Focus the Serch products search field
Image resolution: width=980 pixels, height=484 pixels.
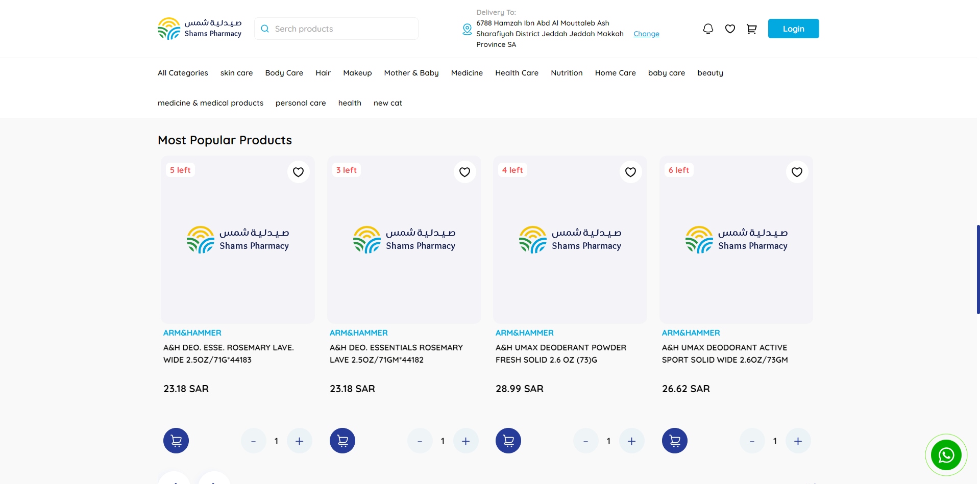click(x=336, y=29)
